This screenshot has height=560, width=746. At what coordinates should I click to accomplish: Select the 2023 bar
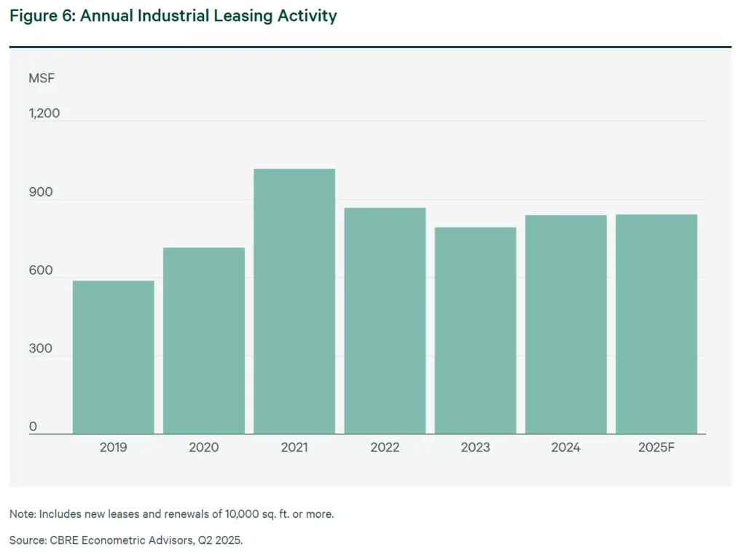pyautogui.click(x=476, y=328)
